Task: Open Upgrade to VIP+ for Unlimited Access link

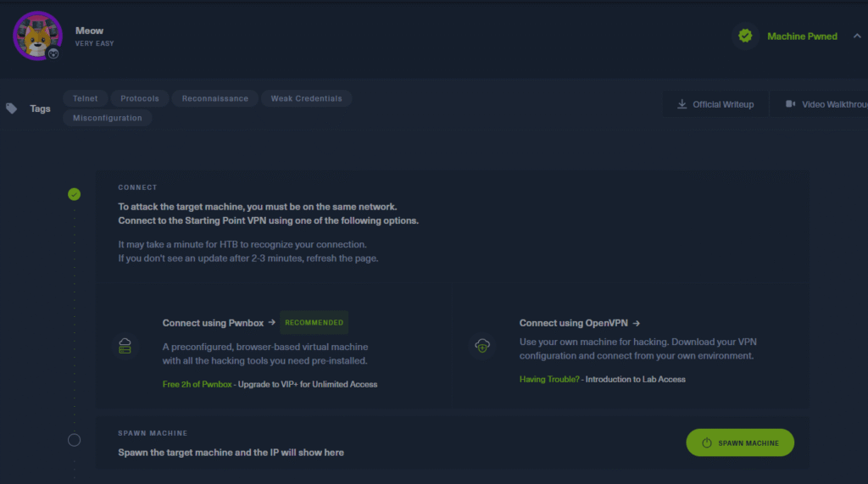Action: 307,384
